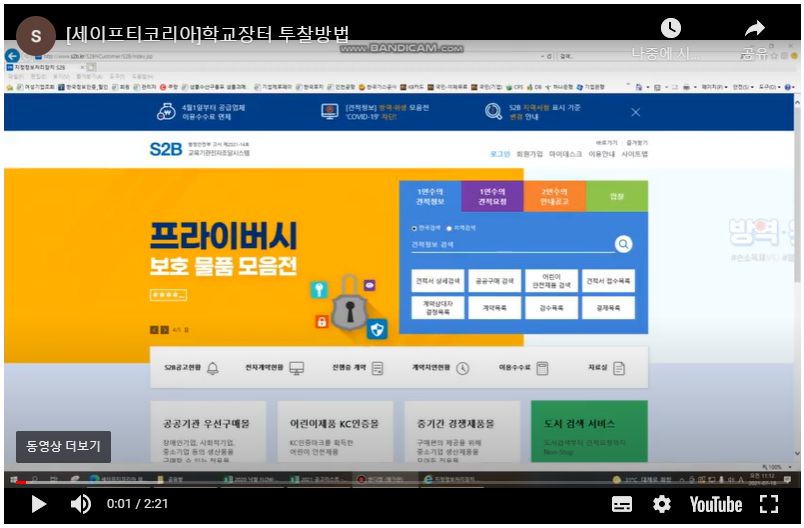
Task: Click the browser back arrow in the video
Action: [x=12, y=56]
